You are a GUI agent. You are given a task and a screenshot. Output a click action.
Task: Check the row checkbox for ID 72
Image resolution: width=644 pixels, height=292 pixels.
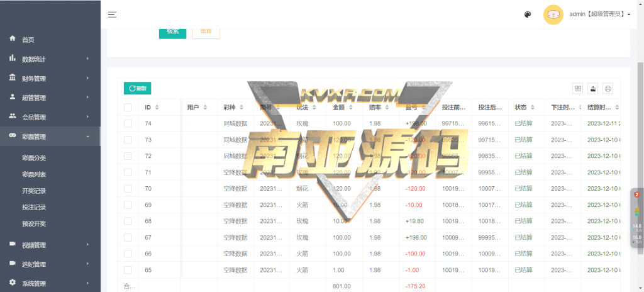(128, 156)
